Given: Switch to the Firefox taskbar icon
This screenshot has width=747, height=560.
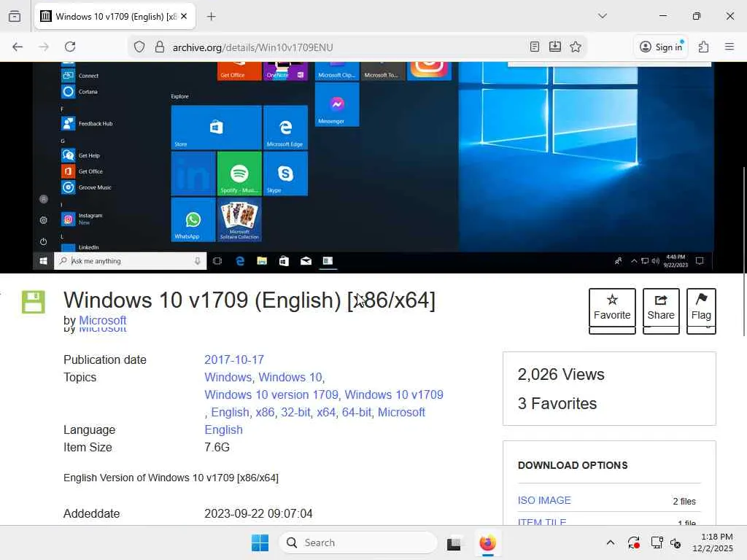Looking at the screenshot, I should tap(488, 542).
